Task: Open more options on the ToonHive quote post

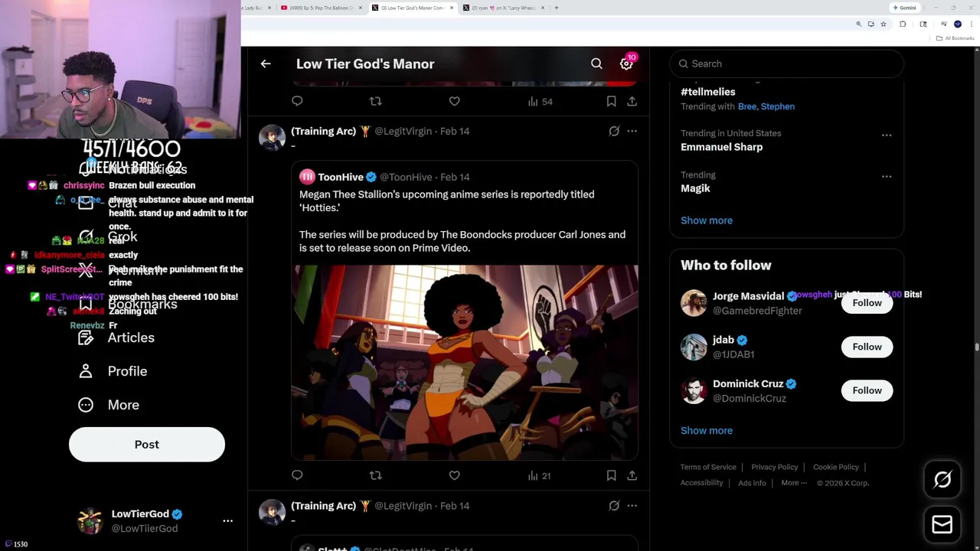Action: pos(632,131)
